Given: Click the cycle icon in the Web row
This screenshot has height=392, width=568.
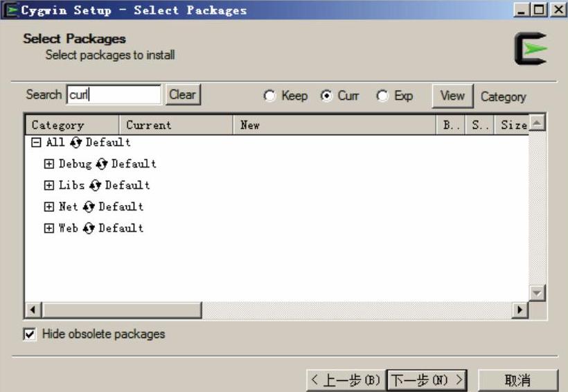Looking at the screenshot, I should tap(89, 228).
